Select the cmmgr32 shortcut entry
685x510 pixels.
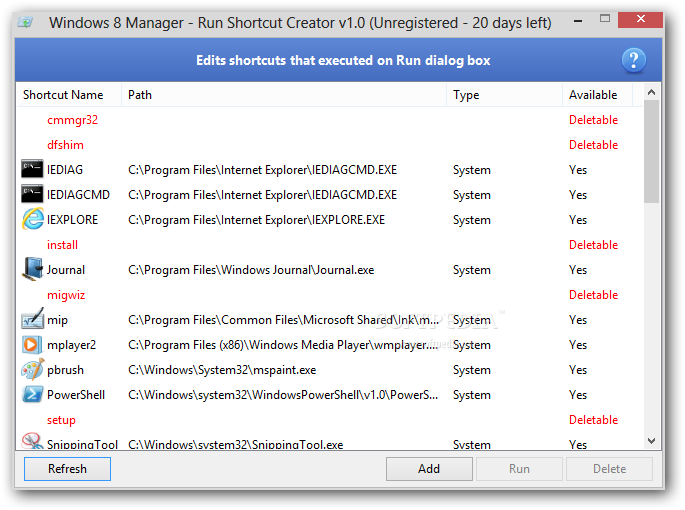(73, 120)
